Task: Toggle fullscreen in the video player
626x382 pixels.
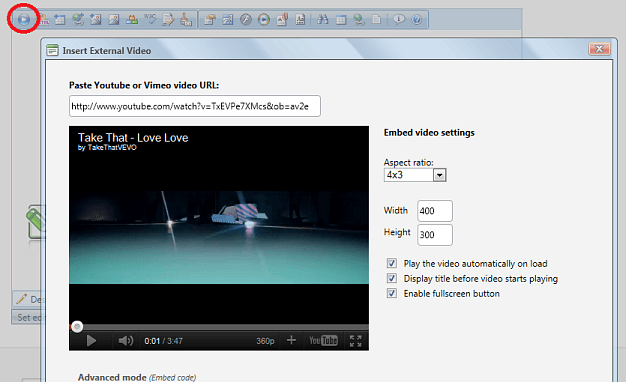Action: pos(355,341)
